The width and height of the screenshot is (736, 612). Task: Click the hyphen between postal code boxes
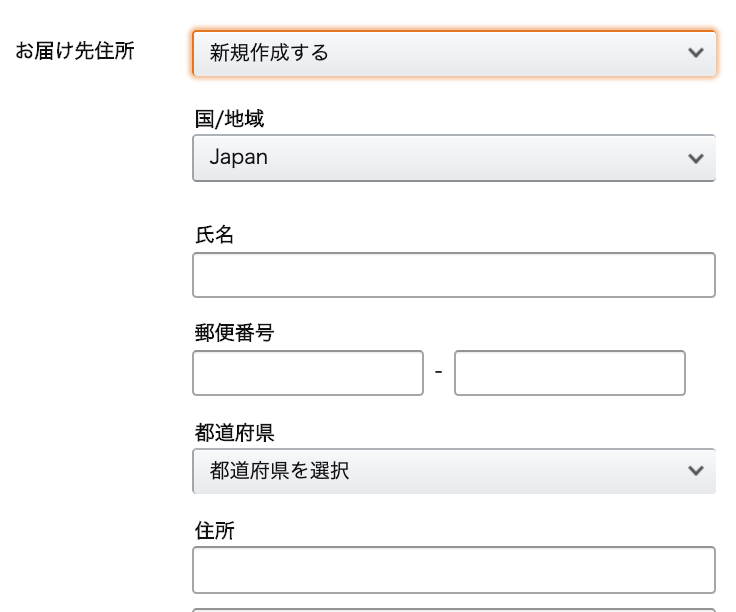pos(438,372)
